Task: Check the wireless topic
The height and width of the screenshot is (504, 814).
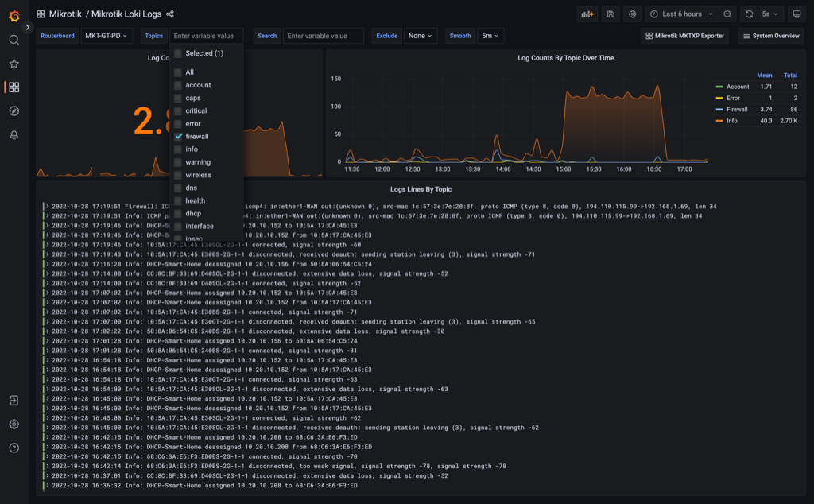Action: point(178,175)
